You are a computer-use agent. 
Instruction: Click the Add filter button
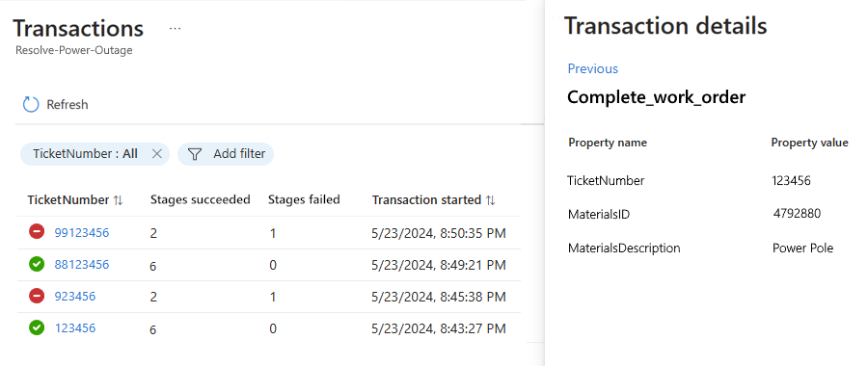(226, 154)
